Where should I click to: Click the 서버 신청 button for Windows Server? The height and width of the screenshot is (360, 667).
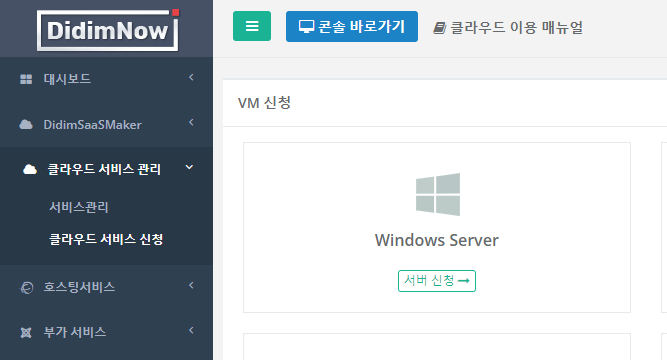[437, 281]
